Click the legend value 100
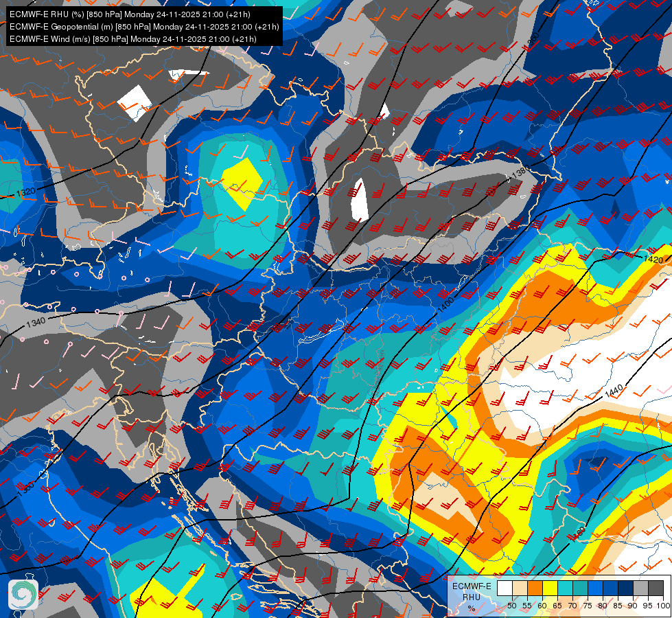The image size is (672, 618). (x=663, y=606)
